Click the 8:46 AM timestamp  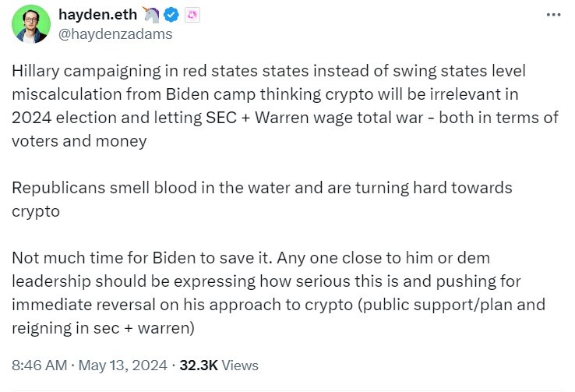pos(39,366)
